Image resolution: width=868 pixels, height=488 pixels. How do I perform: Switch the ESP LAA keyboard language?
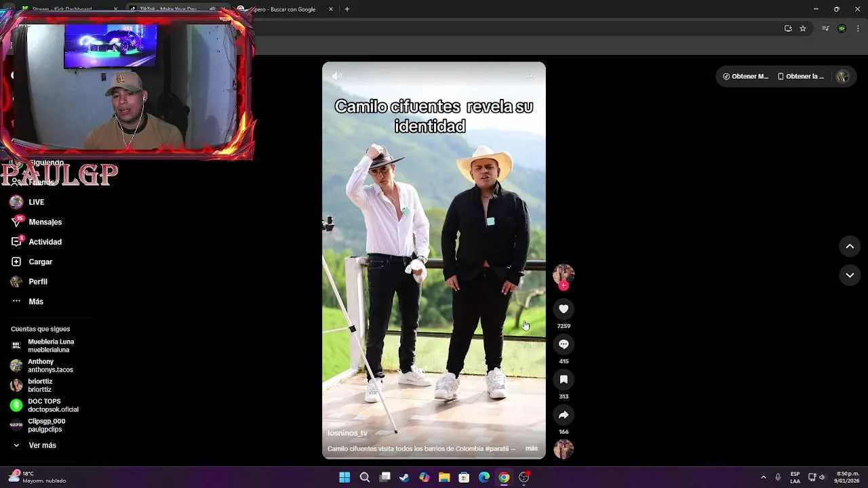(795, 477)
